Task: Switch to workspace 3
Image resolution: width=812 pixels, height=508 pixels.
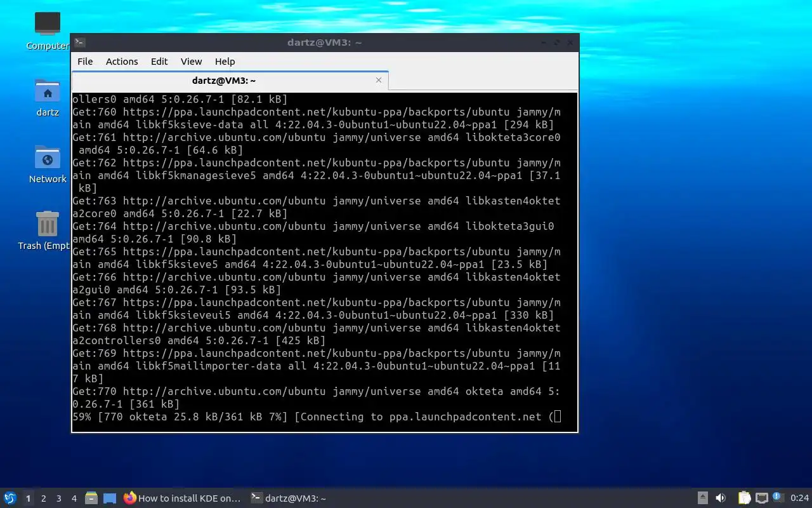Action: pos(59,498)
